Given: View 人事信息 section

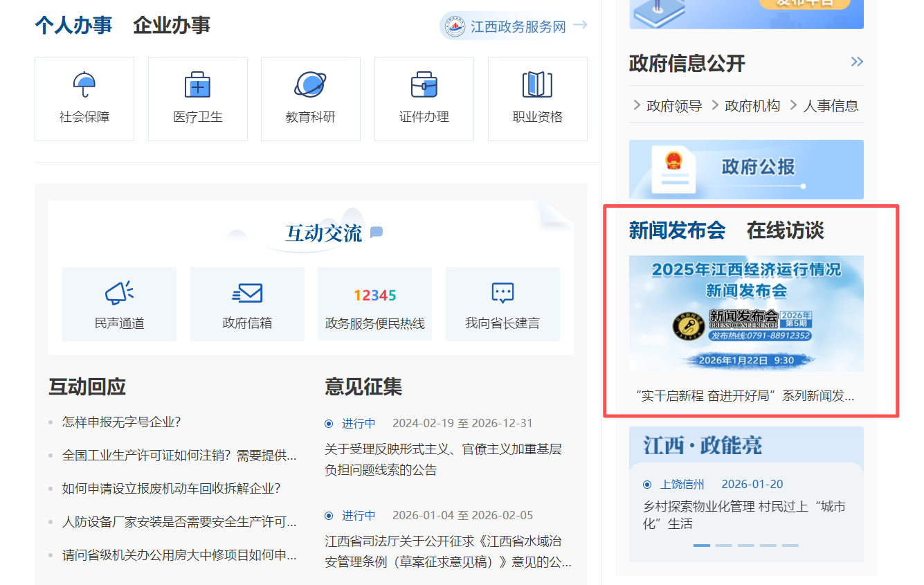Looking at the screenshot, I should click(831, 106).
